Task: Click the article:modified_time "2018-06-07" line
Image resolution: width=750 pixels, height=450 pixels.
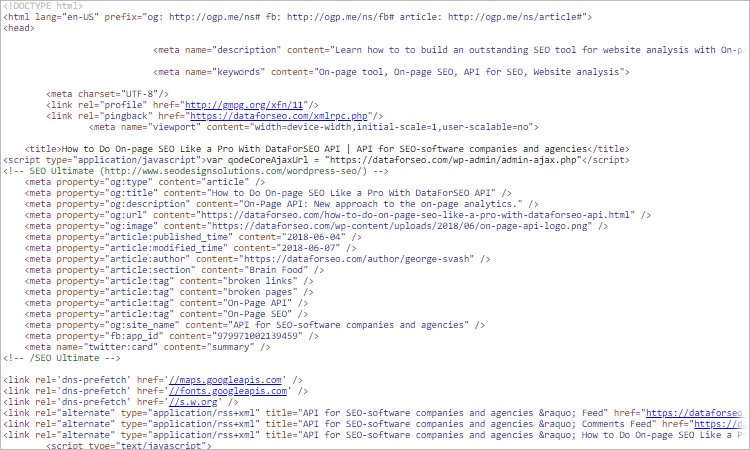Action: 190,248
